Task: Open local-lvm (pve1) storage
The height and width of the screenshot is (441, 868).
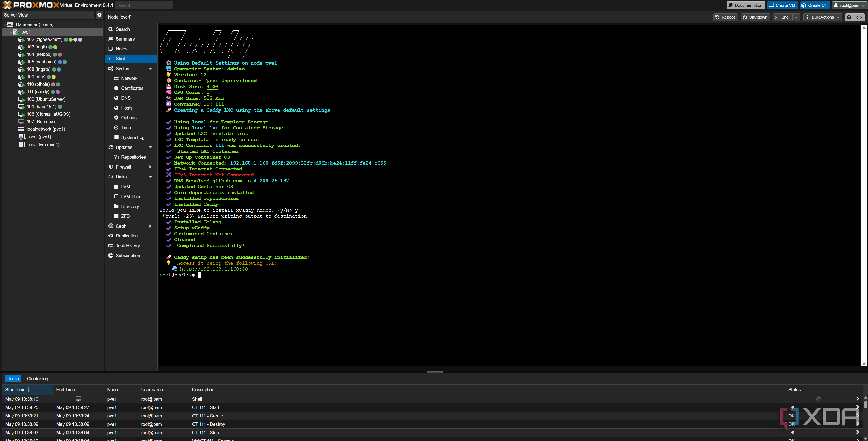Action: 43,144
